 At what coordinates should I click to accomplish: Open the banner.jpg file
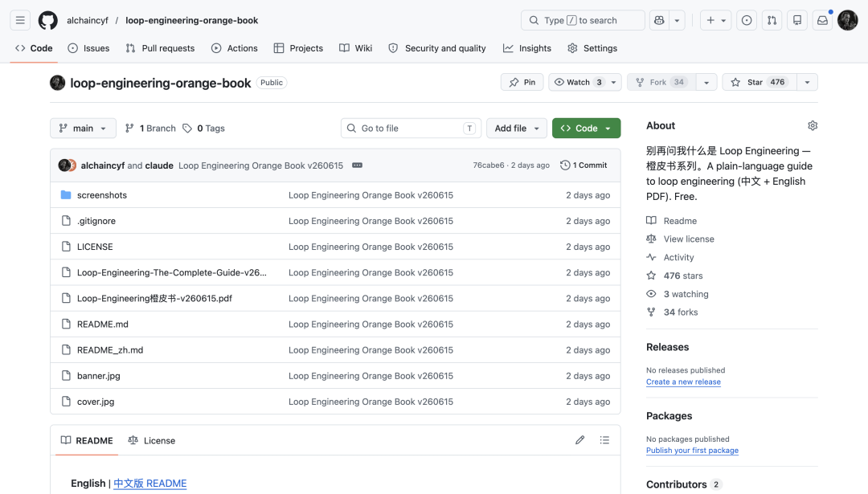(99, 376)
